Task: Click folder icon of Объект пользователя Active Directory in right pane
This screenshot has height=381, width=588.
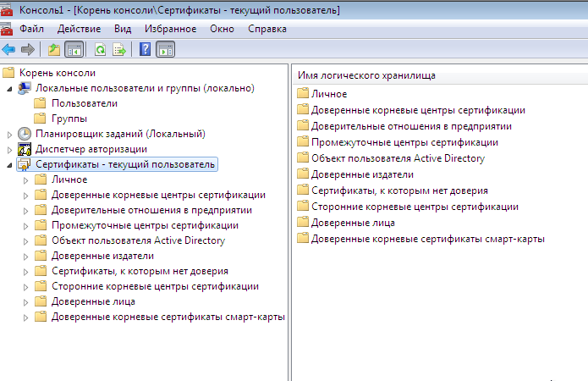Action: click(x=303, y=158)
